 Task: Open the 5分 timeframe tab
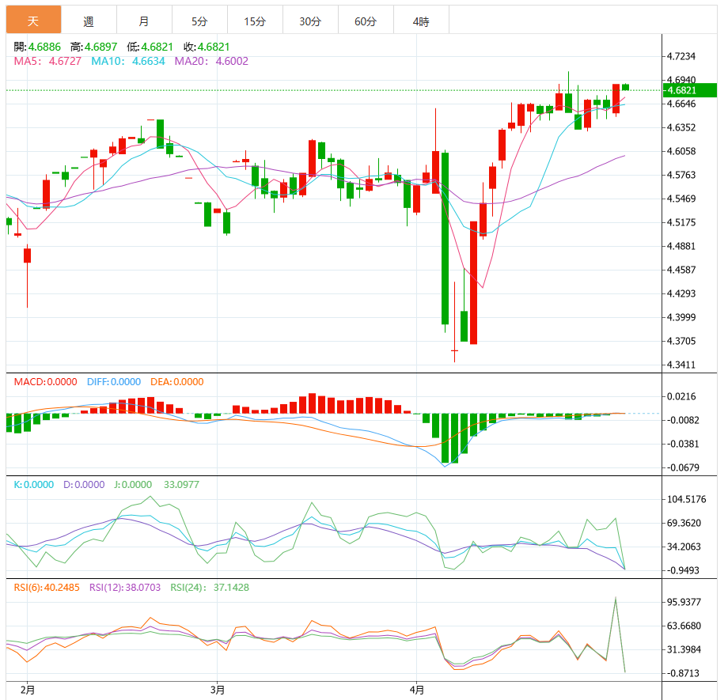(199, 21)
